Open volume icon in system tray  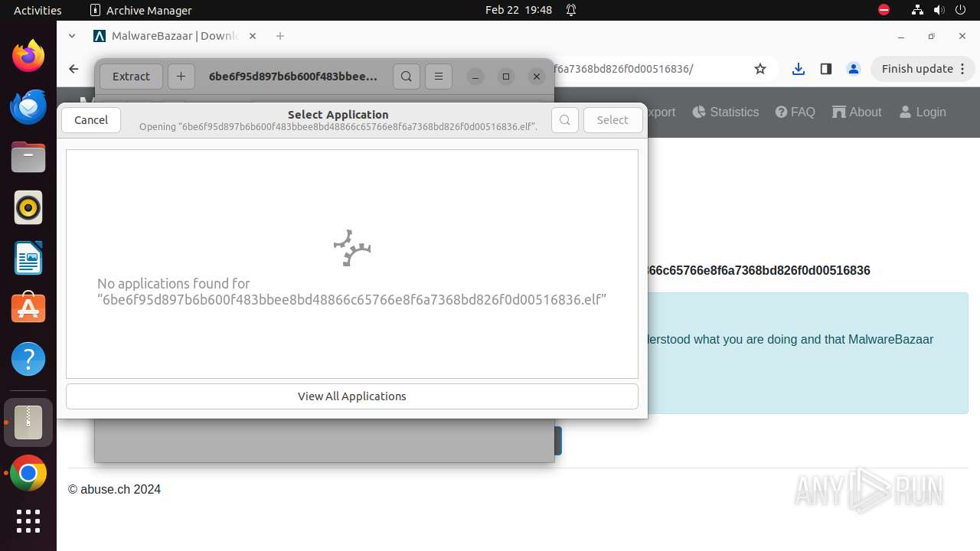click(939, 10)
